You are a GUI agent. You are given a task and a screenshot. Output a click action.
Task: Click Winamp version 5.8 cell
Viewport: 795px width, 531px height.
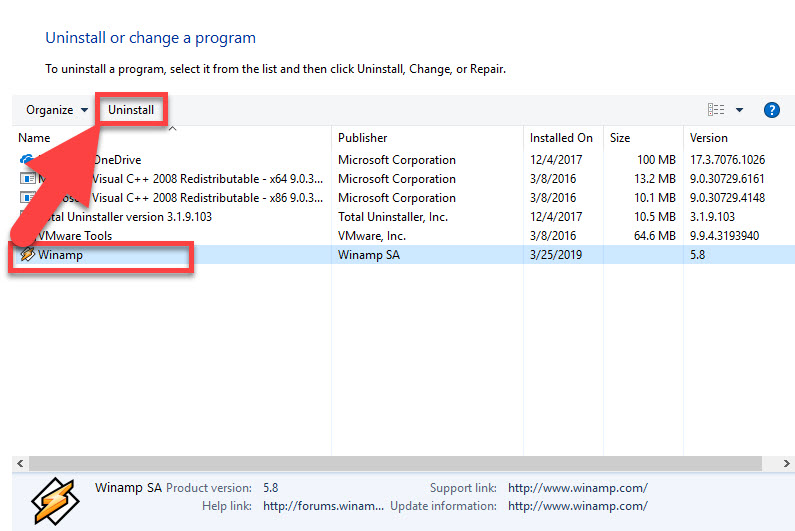tap(697, 255)
